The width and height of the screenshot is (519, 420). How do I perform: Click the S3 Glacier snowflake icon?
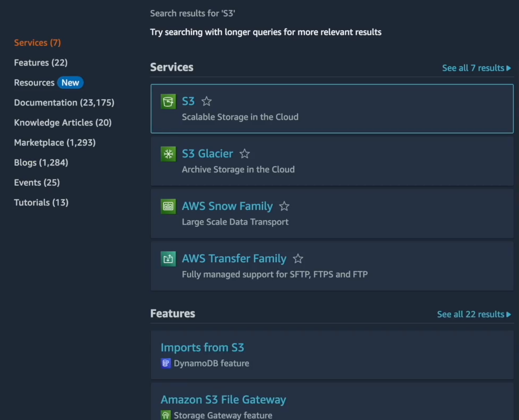tap(168, 154)
